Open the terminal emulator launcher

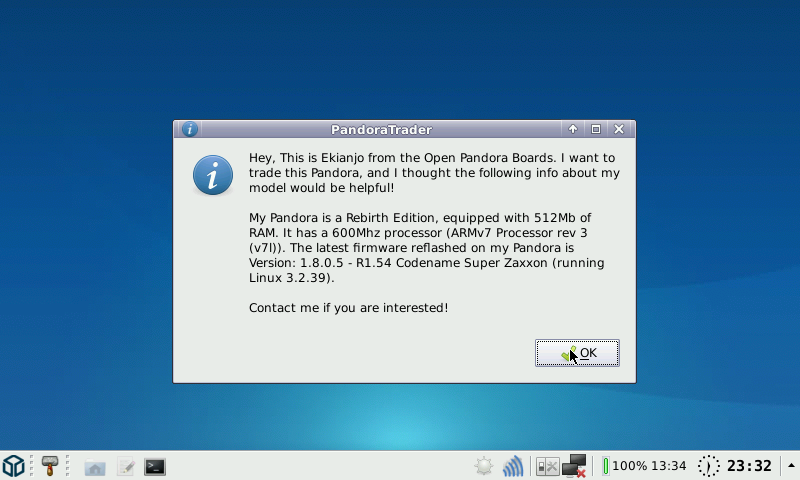(x=155, y=466)
